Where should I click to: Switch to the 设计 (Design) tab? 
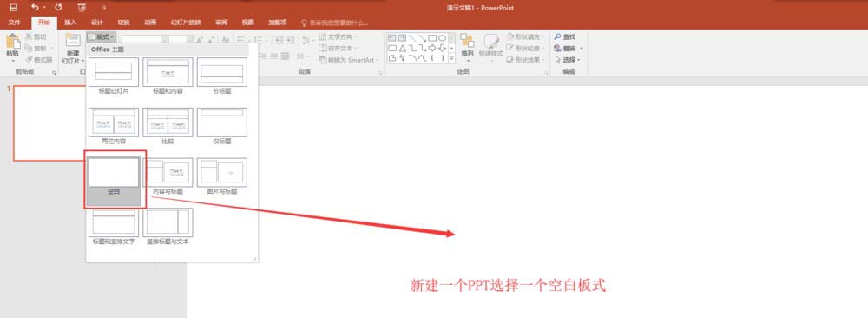coord(97,23)
